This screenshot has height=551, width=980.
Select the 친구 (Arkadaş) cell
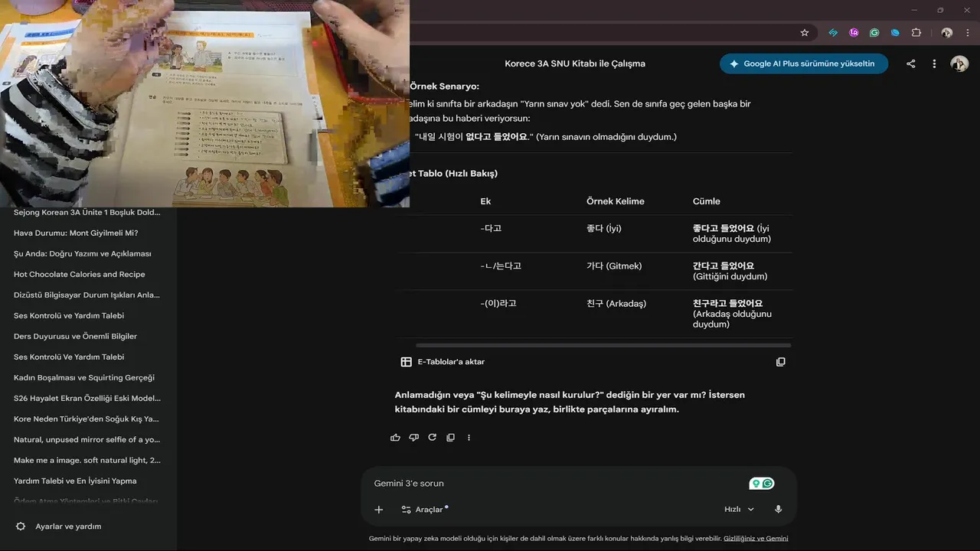tap(616, 303)
